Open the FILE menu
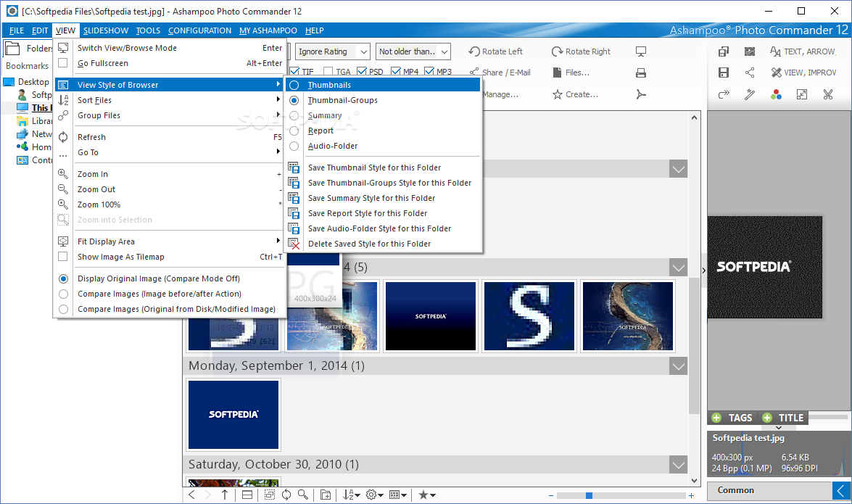The width and height of the screenshot is (852, 504). 16,30
